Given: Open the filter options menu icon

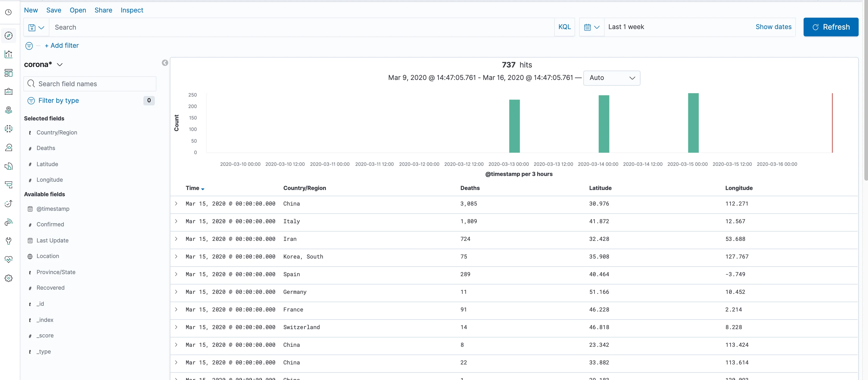Looking at the screenshot, I should coord(29,45).
